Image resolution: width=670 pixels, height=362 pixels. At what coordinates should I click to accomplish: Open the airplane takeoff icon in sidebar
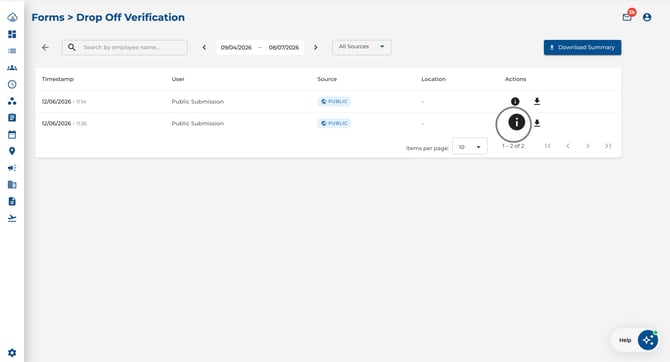pos(12,218)
